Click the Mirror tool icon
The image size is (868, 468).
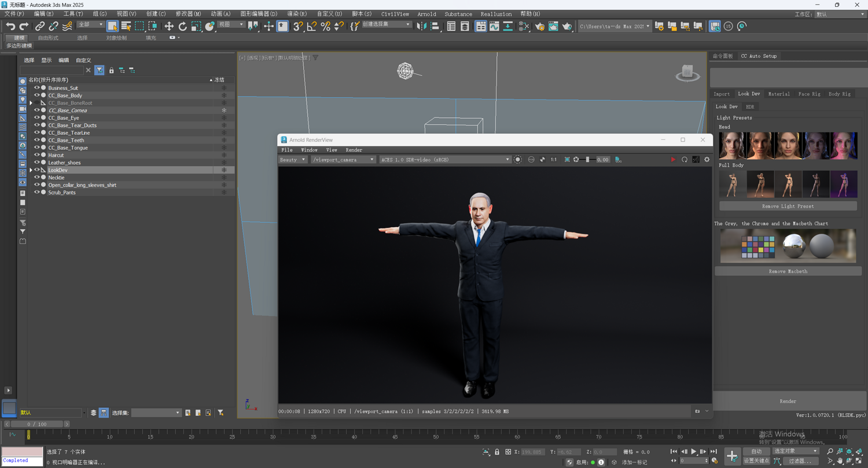421,26
